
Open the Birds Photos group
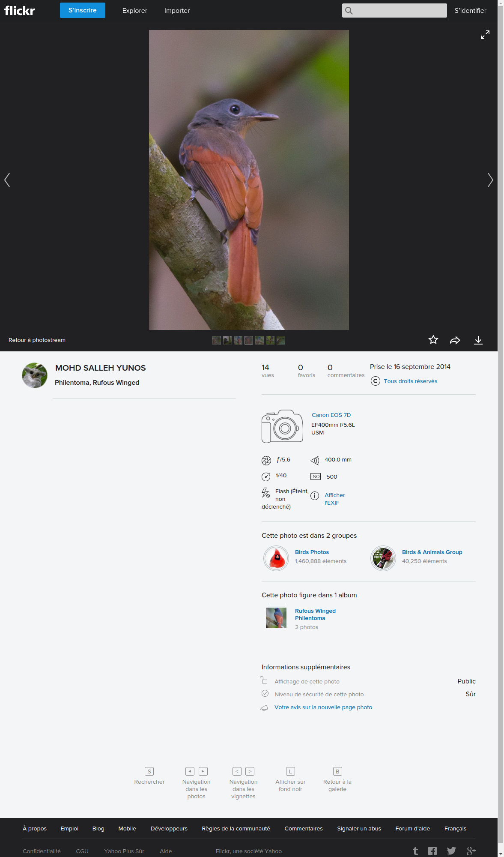coord(312,552)
